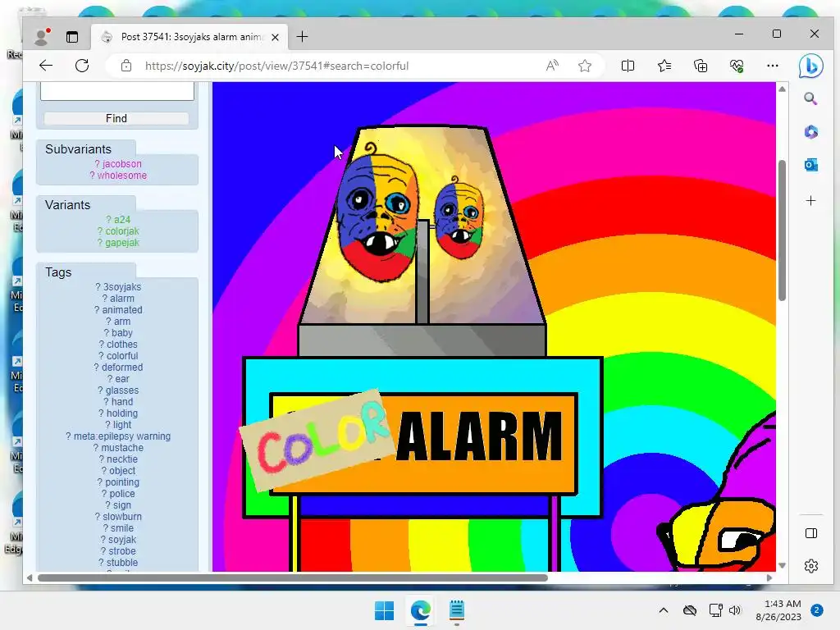840x630 pixels.
Task: Toggle sidebar visibility icon
Action: click(811, 533)
